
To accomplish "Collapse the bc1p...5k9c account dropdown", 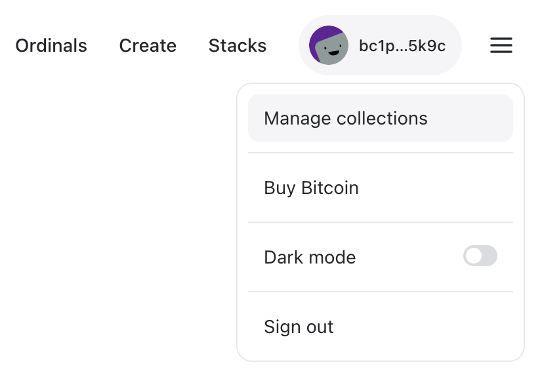I will point(380,45).
